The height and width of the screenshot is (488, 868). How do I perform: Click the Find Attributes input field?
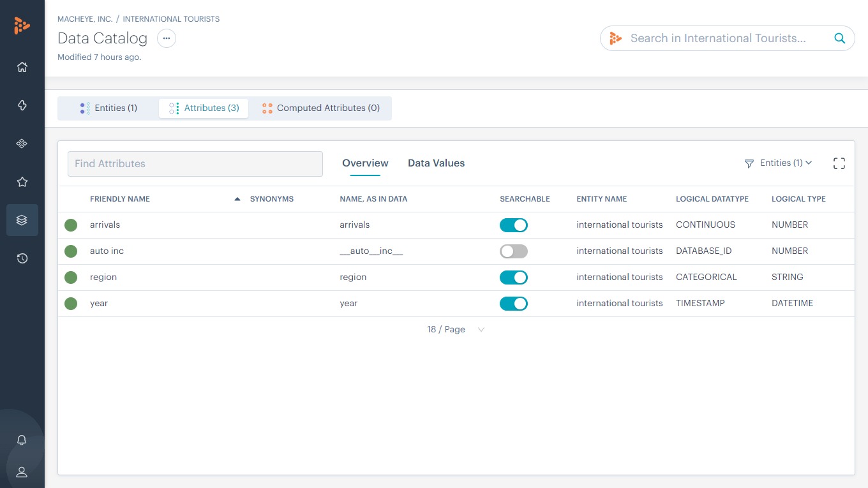pyautogui.click(x=195, y=164)
